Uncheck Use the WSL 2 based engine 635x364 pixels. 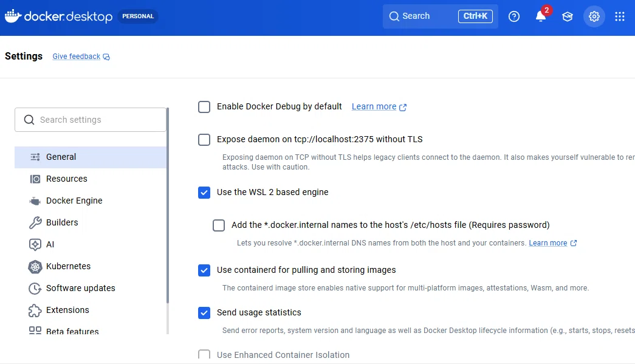[204, 192]
